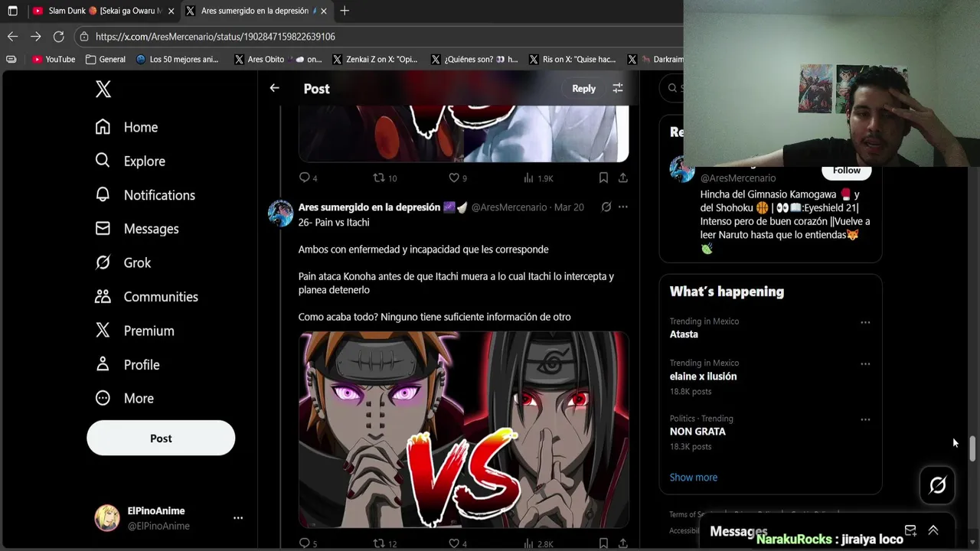Click repost icon with 12 reposts
The image size is (980, 551).
pyautogui.click(x=384, y=544)
